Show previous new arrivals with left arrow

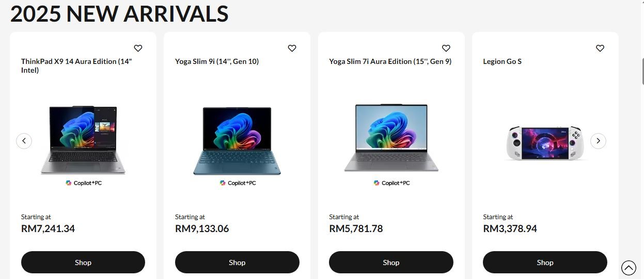[x=24, y=141]
